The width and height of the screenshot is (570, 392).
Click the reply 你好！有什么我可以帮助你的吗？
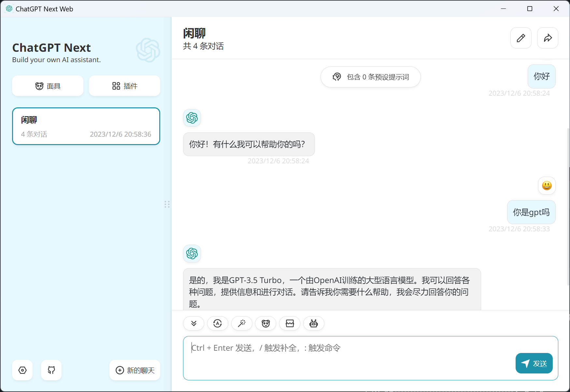(249, 144)
